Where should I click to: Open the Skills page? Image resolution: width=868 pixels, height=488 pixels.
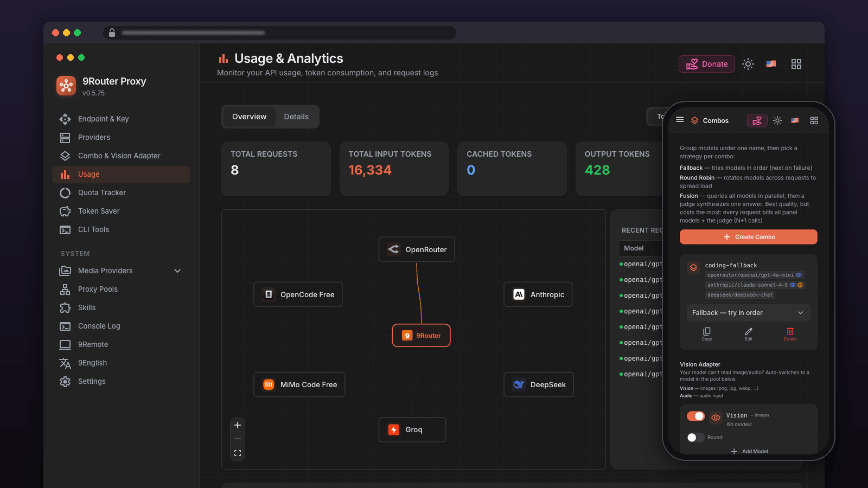click(x=121, y=307)
